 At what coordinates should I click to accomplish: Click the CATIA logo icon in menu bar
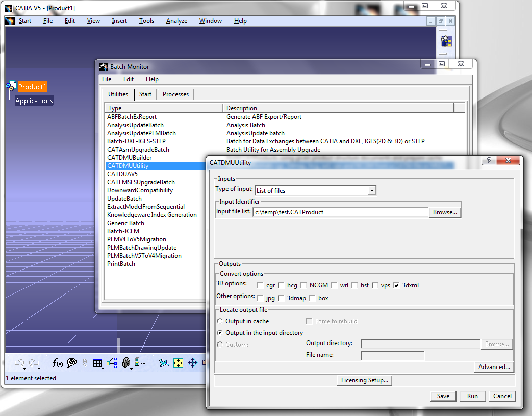pos(10,21)
